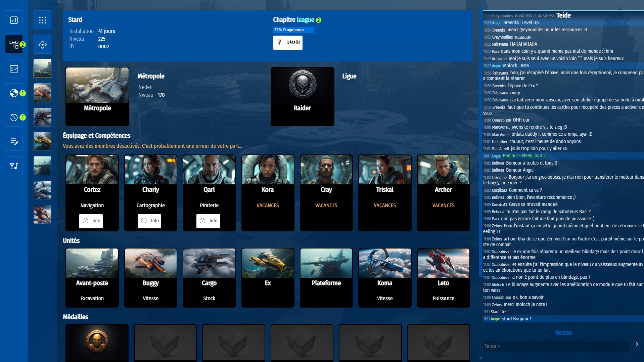644x362 pixels.
Task: Select the hierarchy tree sidebar icon
Action: pyautogui.click(x=14, y=44)
